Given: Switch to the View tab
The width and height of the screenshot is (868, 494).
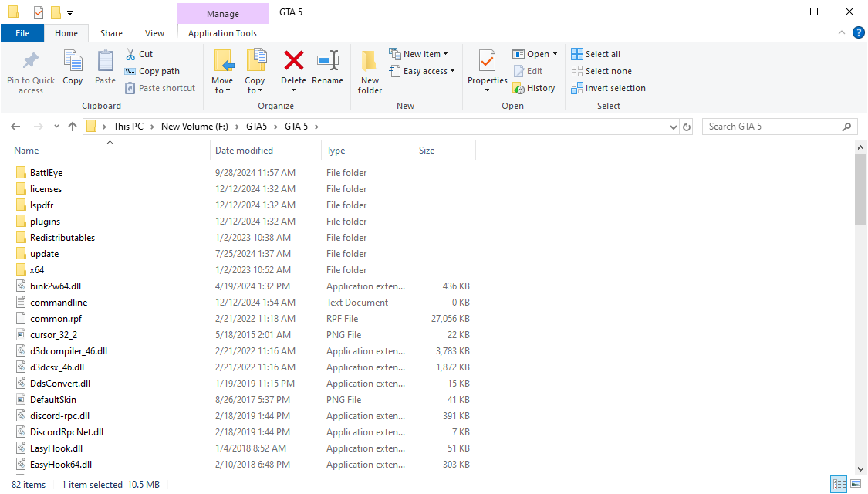Looking at the screenshot, I should point(154,33).
